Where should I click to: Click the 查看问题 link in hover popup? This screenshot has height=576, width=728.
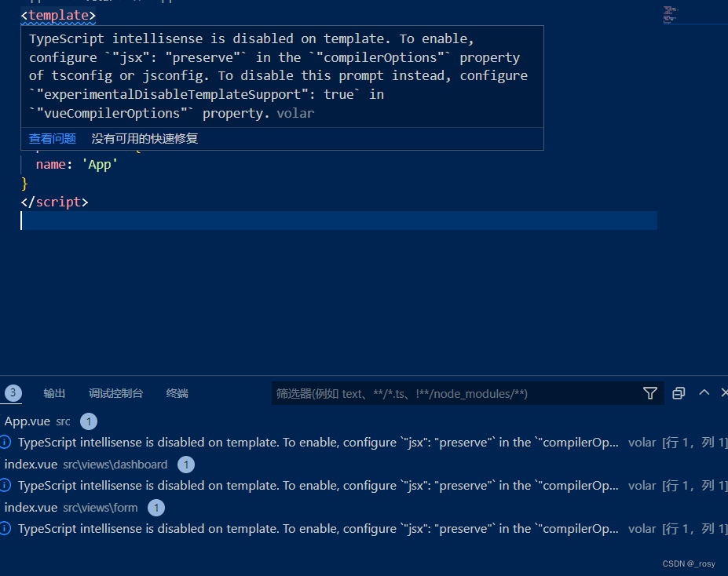(53, 138)
